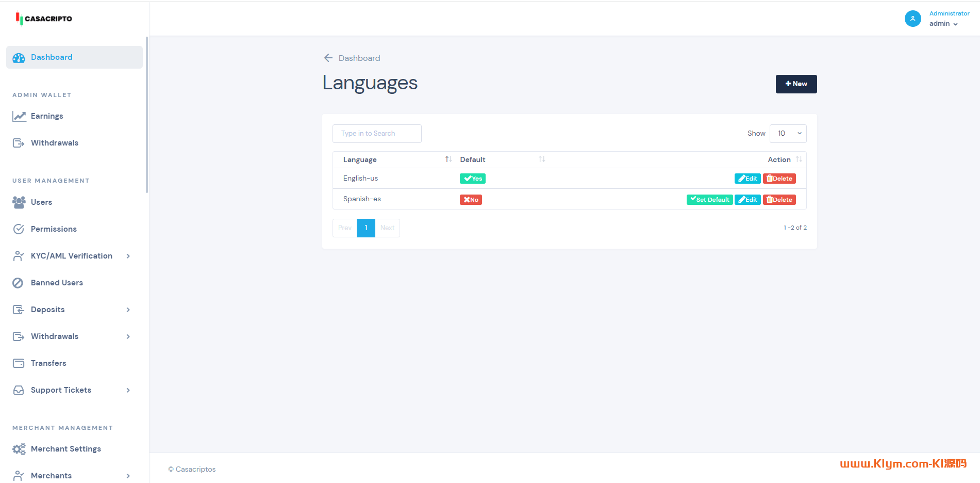Viewport: 980px width, 483px height.
Task: Click the Support Tickets inbox icon
Action: point(19,390)
